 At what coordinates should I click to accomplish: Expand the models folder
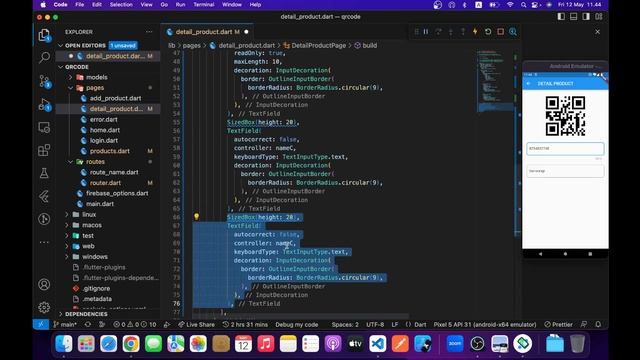pos(96,77)
